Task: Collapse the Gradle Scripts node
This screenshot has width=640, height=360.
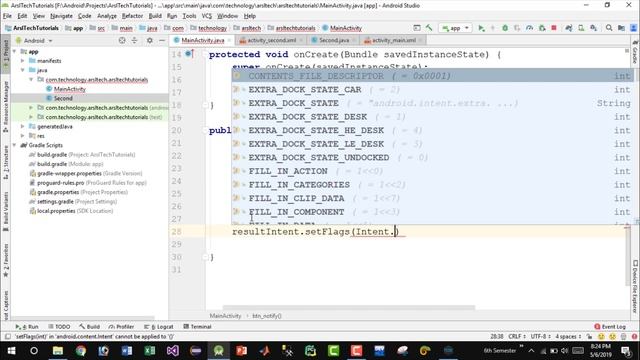Action: pos(15,145)
